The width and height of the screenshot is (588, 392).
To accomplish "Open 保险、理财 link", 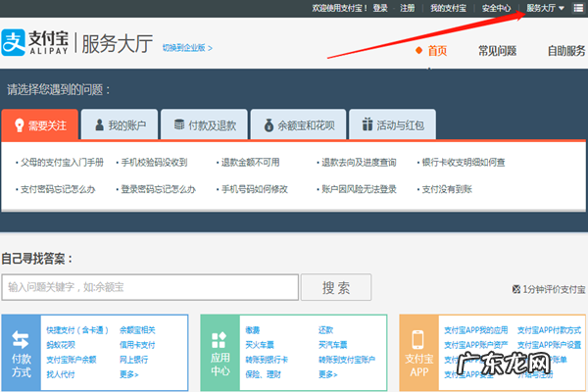I will coord(263,374).
